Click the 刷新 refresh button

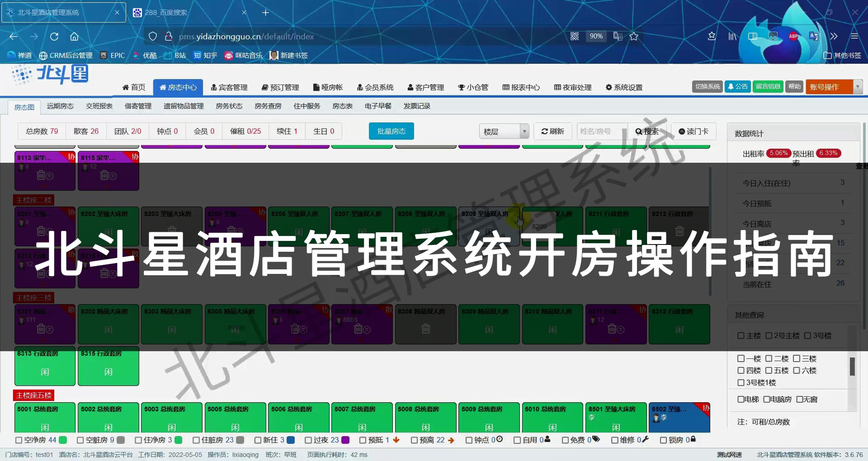click(552, 131)
